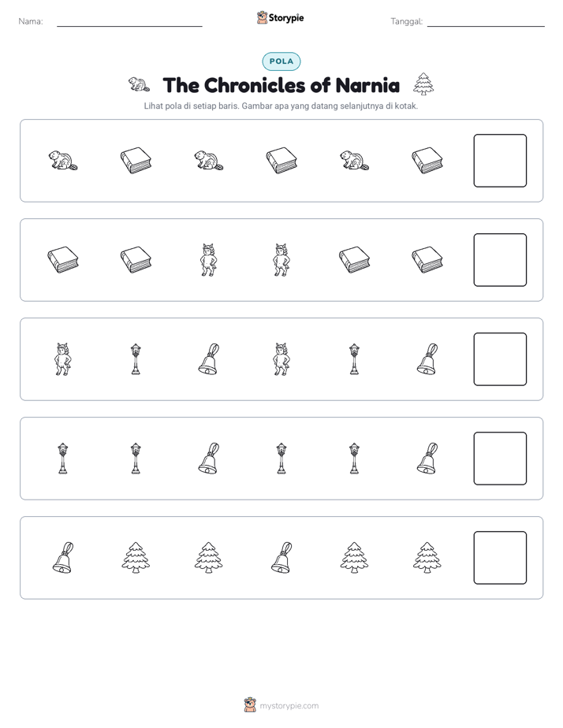563x728 pixels.
Task: Click the Tanggal input line
Action: click(x=486, y=22)
